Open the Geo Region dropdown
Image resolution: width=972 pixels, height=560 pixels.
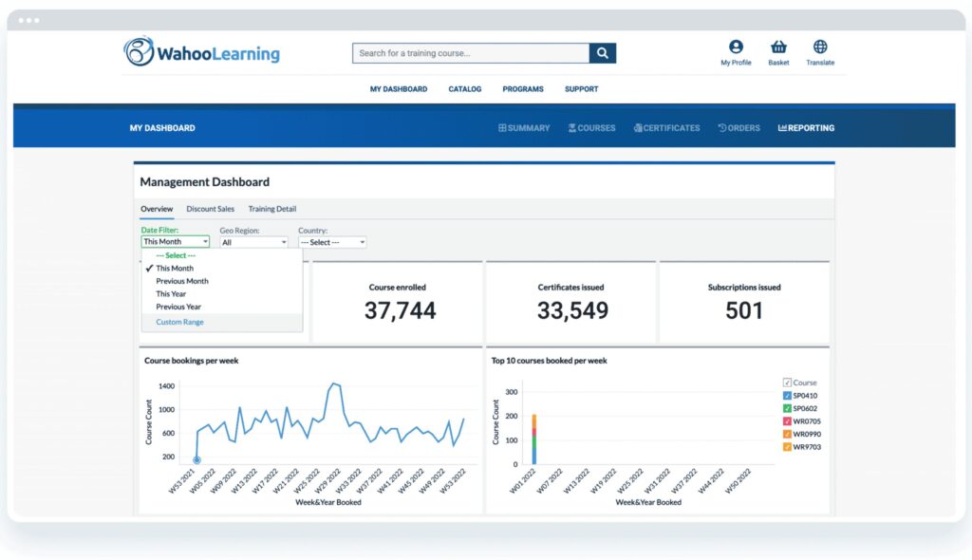point(253,241)
